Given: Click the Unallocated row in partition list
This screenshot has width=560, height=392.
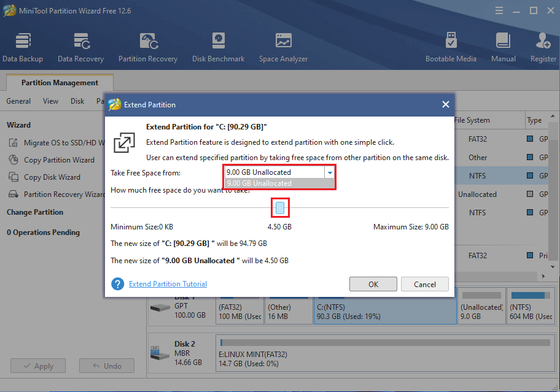Looking at the screenshot, I should [501, 194].
